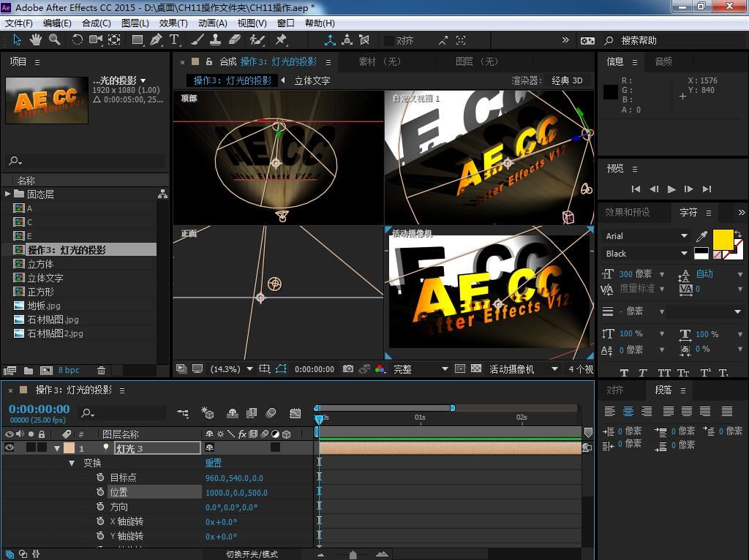Viewport: 749px width, 560px height.
Task: Open the 文件(F) menu
Action: tap(18, 23)
